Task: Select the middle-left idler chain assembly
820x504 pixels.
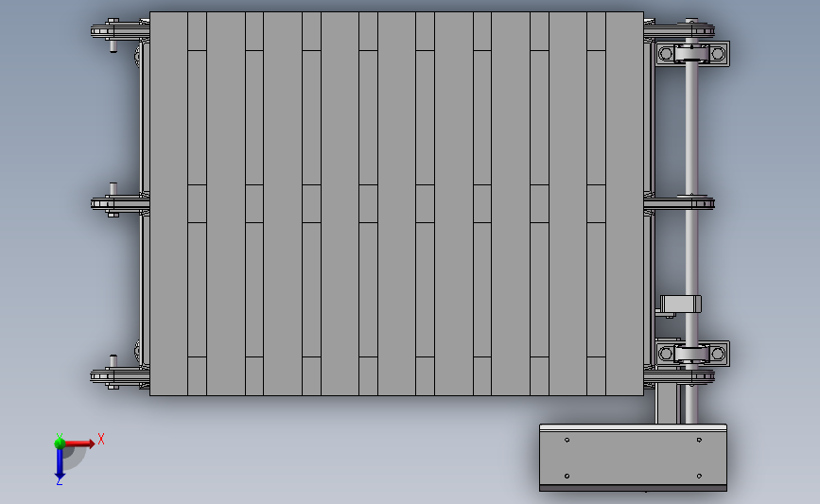Action: [x=120, y=203]
